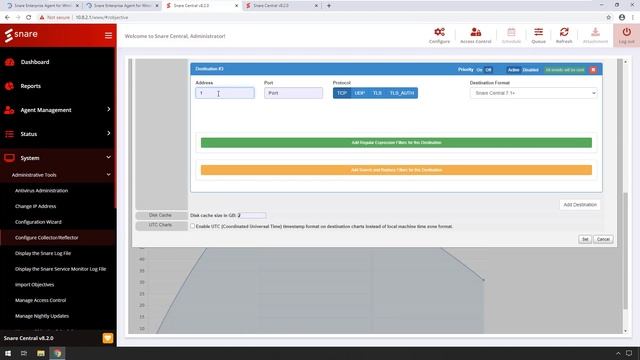Click Add Destination button
The image size is (640, 360).
pos(580,204)
